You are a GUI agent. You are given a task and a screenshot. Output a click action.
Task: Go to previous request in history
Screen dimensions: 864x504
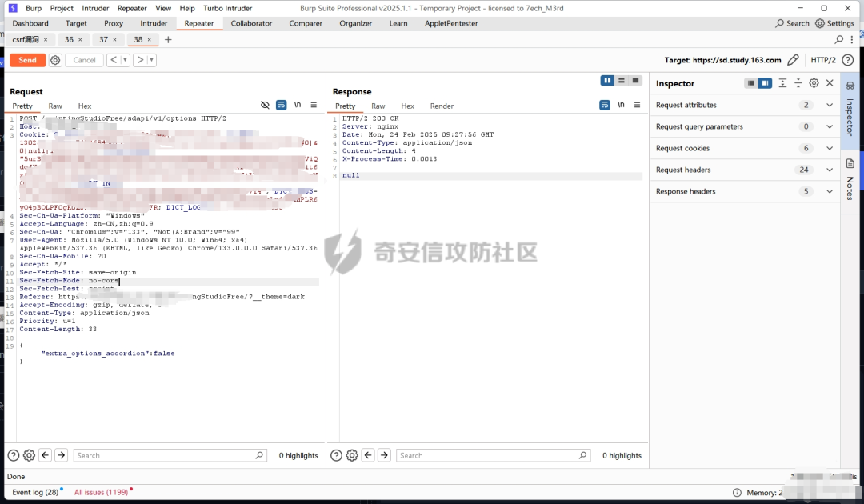(x=114, y=60)
